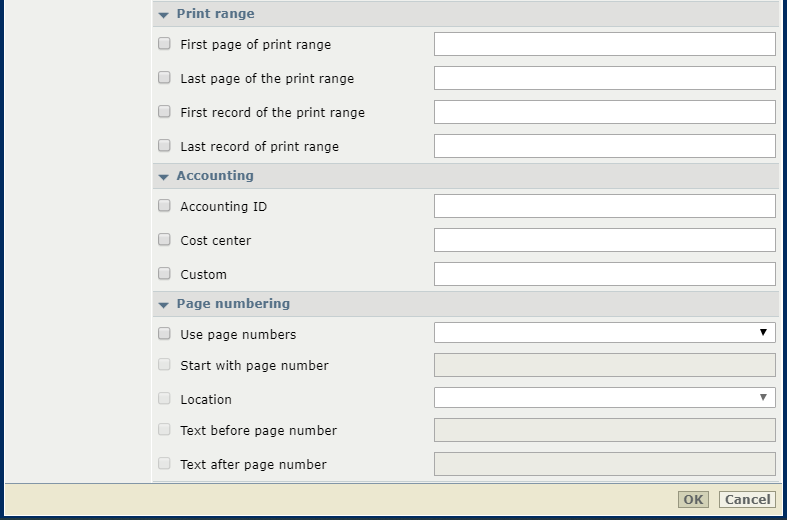Click the Custom text field

tap(605, 274)
